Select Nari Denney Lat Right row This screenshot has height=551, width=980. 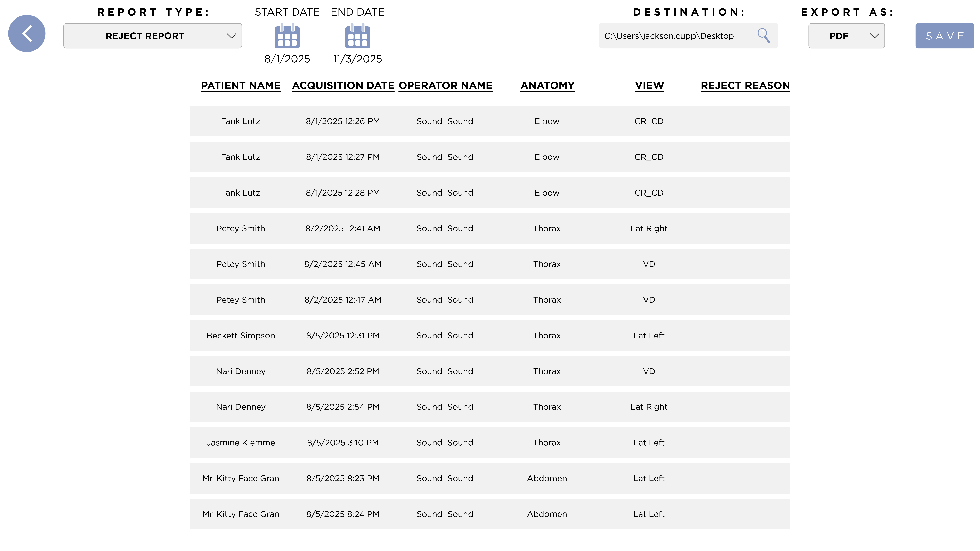coord(490,407)
